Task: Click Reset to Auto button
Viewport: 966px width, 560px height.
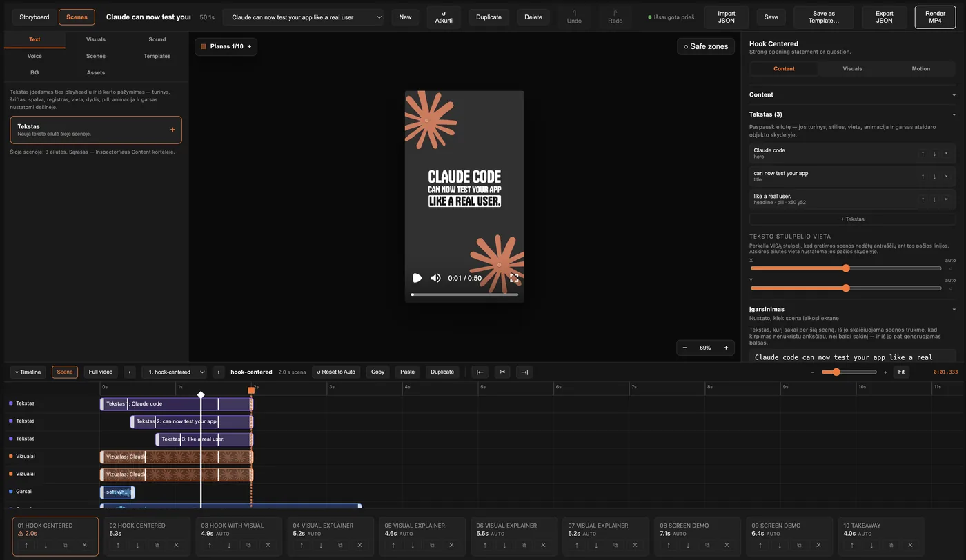Action: pos(336,372)
